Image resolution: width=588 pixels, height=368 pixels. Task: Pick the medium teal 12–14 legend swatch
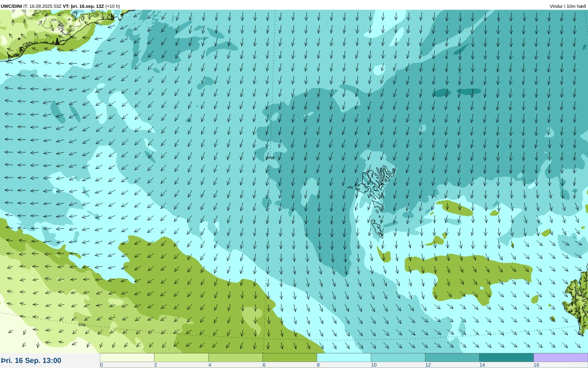[x=452, y=357]
